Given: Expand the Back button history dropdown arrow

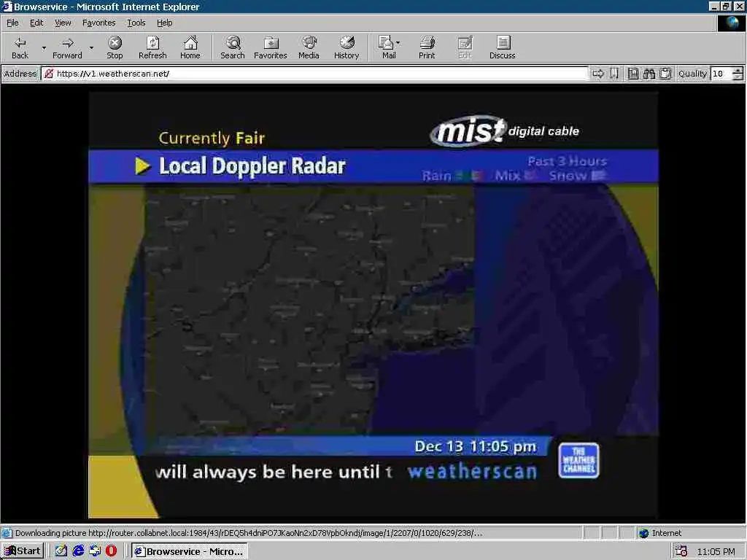Looking at the screenshot, I should click(x=44, y=47).
